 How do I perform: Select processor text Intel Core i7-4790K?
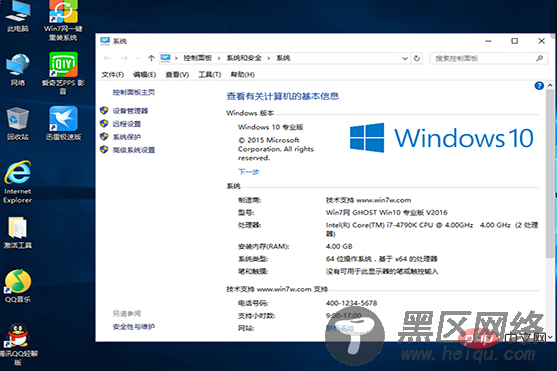[432, 229]
